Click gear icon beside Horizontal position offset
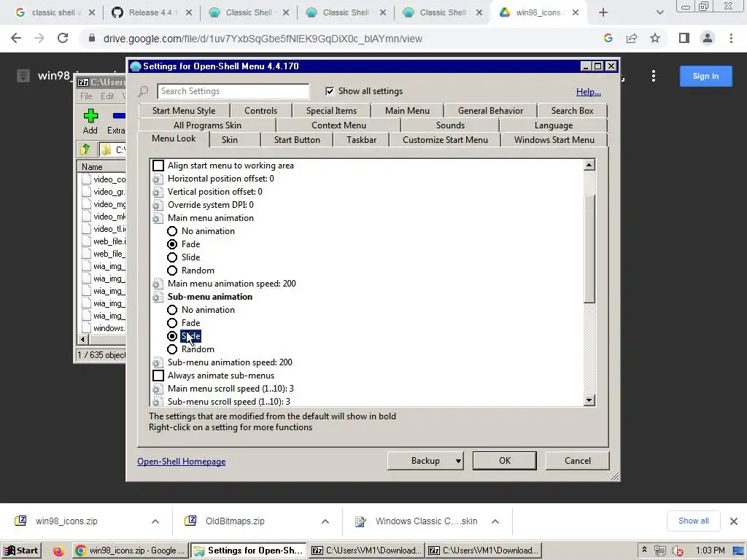Screen dimensions: 747x560 click(158, 179)
